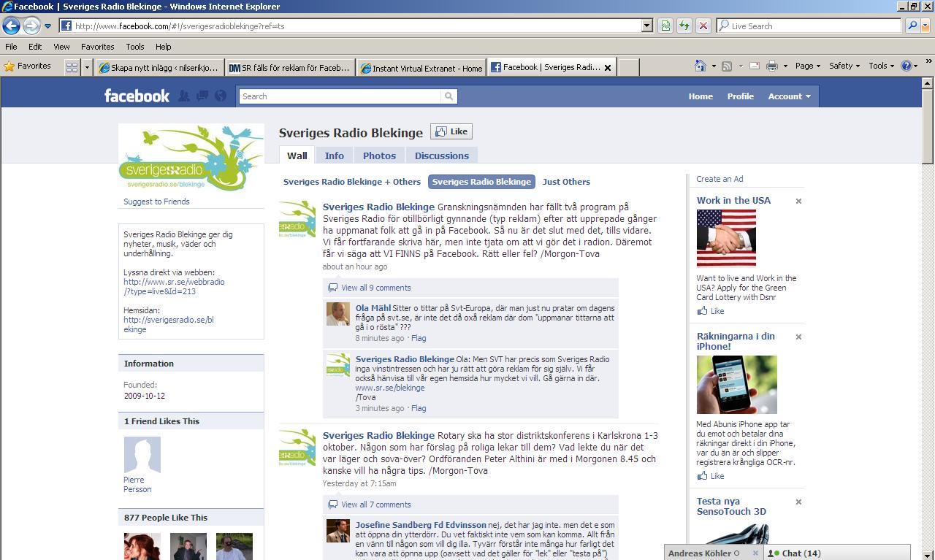
Task: Open Facebook messages icon
Action: (202, 96)
